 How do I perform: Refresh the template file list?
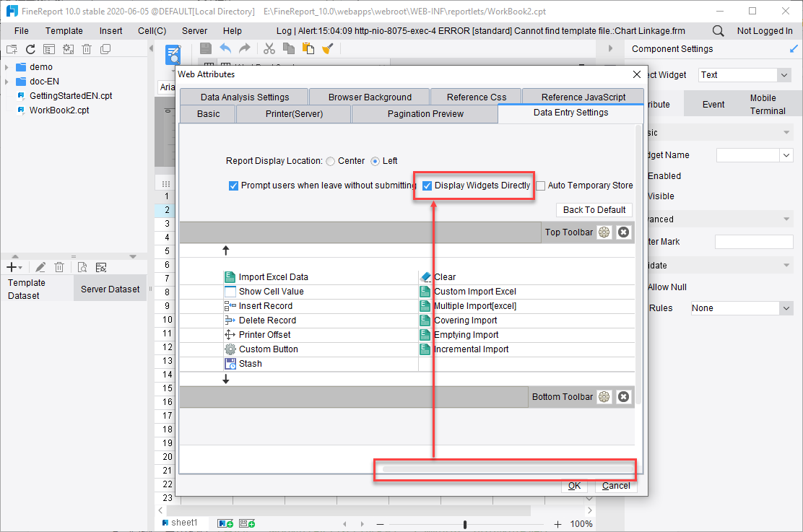[30, 48]
